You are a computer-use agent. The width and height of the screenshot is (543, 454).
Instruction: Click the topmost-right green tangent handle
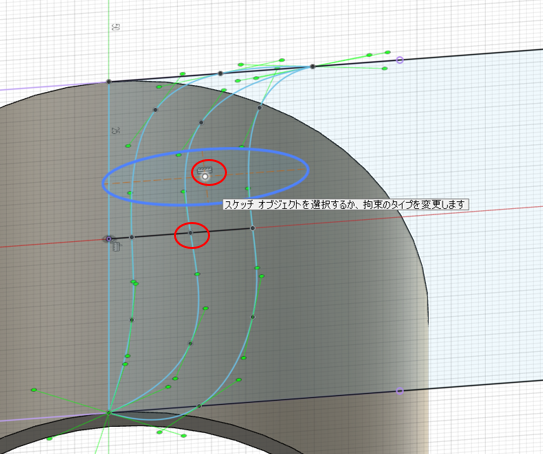(x=388, y=52)
